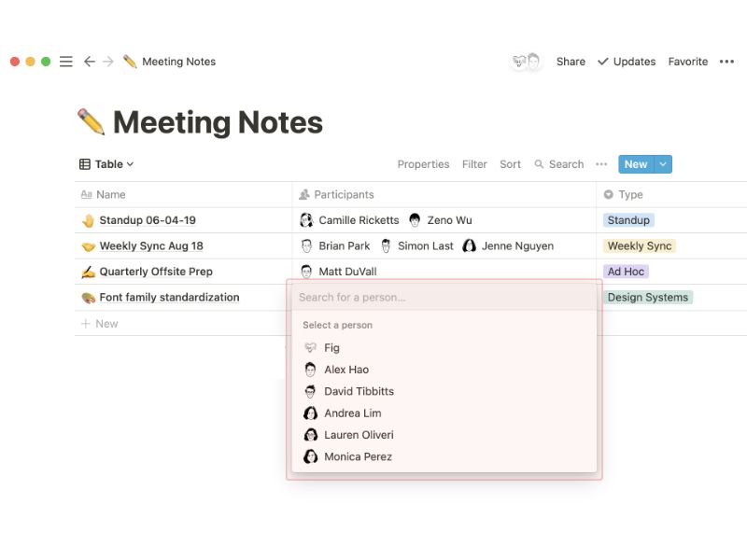Viewport: 747px width, 560px height.
Task: Click the table grid icon next to Table
Action: 84,164
